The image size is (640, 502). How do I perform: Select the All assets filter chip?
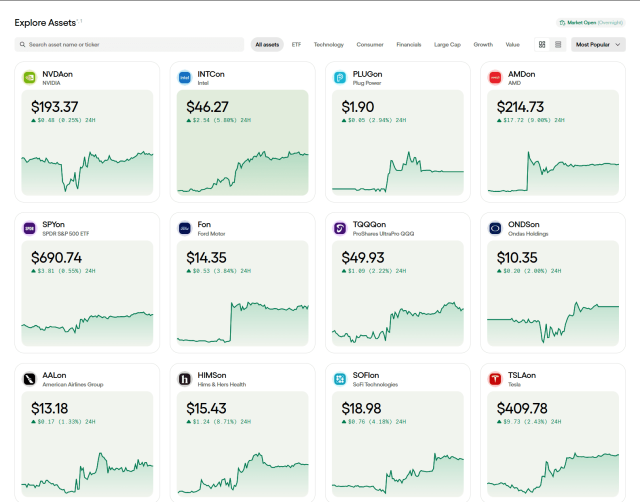(x=267, y=44)
